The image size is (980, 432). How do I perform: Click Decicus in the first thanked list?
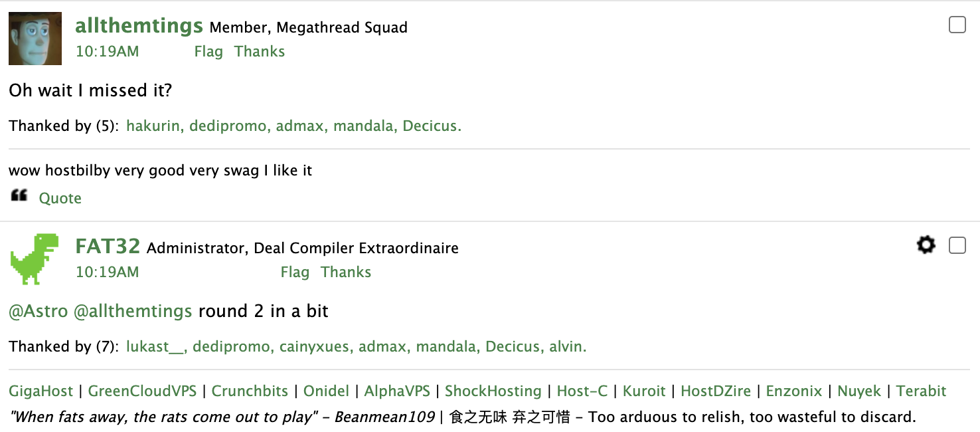point(430,126)
